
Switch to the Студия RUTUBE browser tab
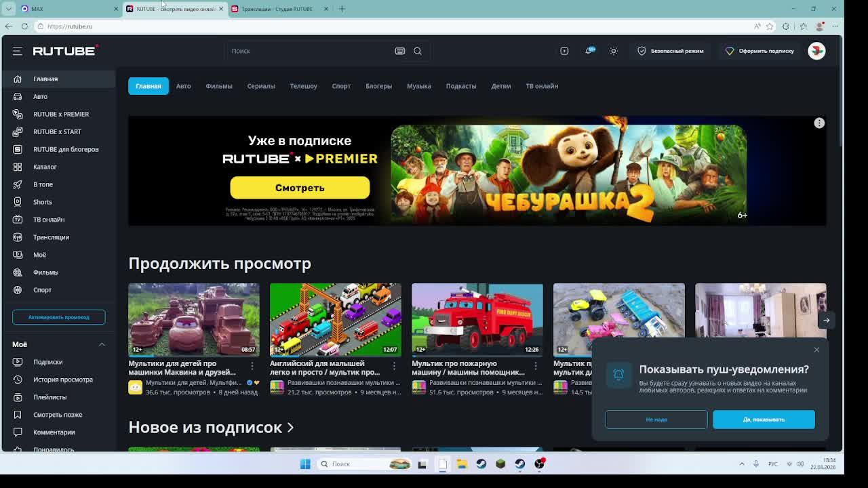pos(280,9)
